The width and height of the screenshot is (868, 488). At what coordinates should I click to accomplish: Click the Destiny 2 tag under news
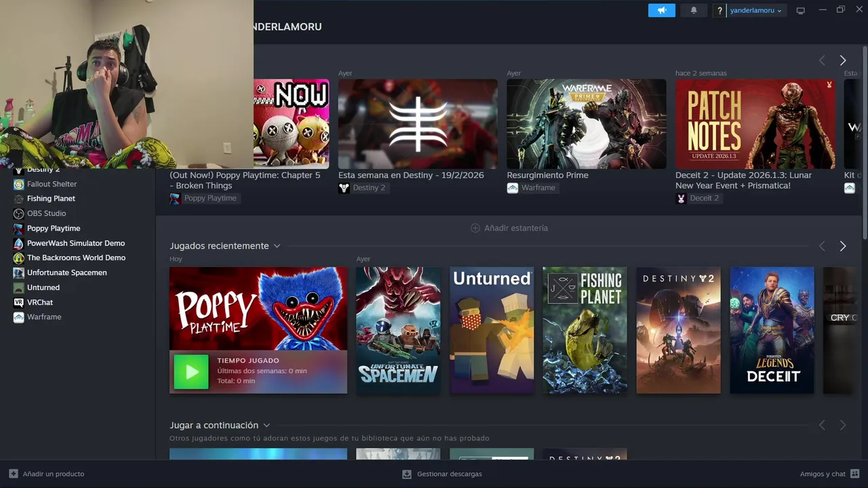(x=363, y=188)
